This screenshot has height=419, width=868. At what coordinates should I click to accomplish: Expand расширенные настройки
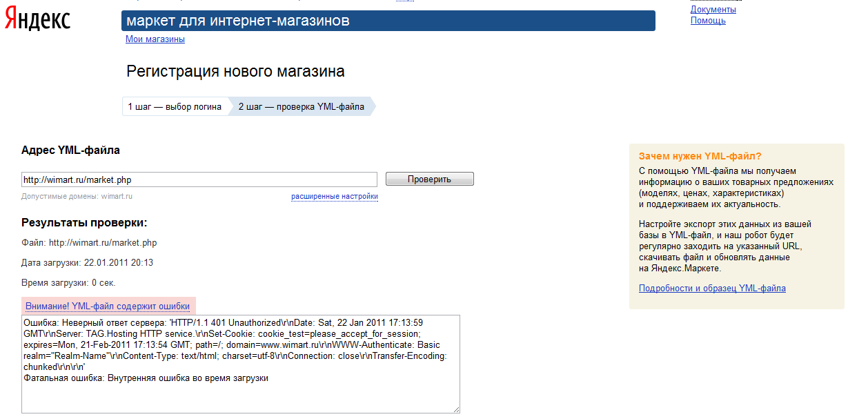click(x=334, y=197)
